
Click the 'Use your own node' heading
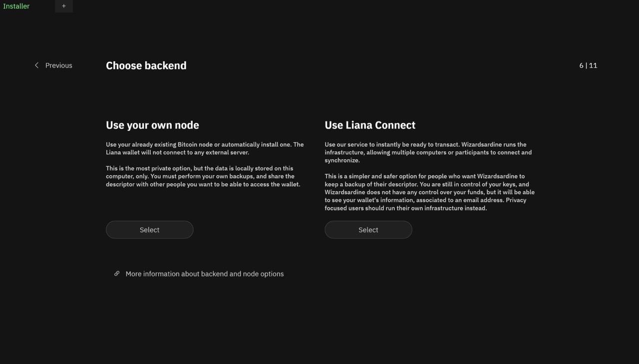point(152,125)
